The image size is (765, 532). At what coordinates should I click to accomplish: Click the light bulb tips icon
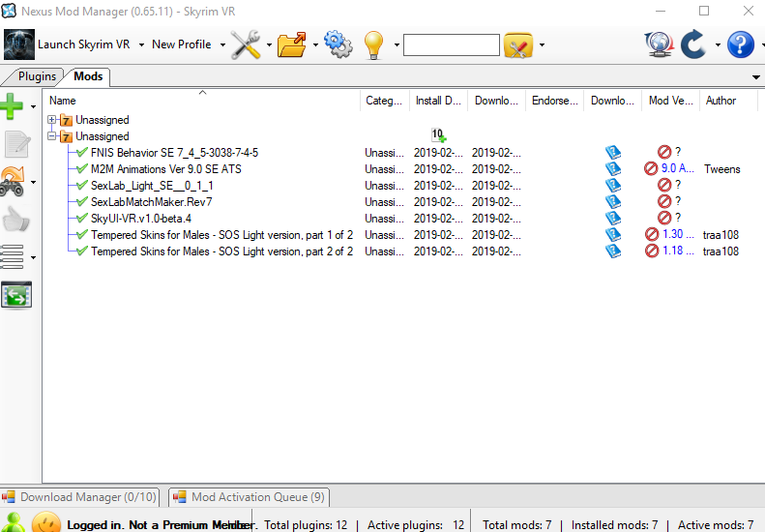click(373, 44)
